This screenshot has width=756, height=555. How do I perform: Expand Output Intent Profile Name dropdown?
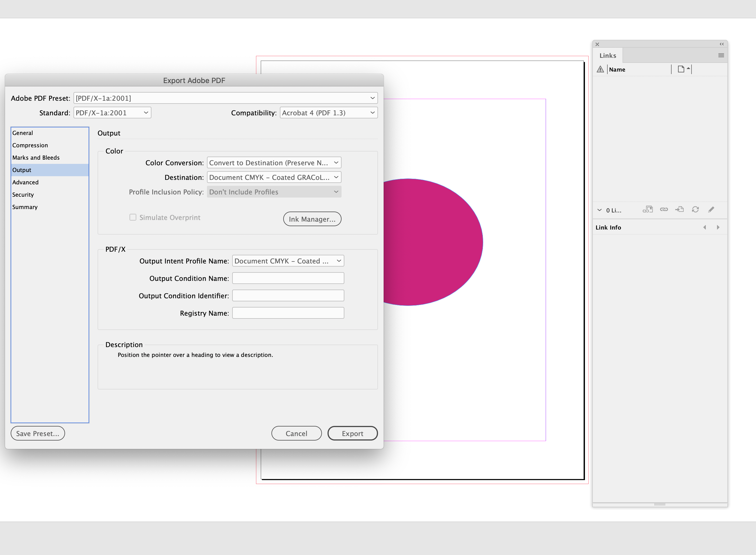pyautogui.click(x=338, y=261)
